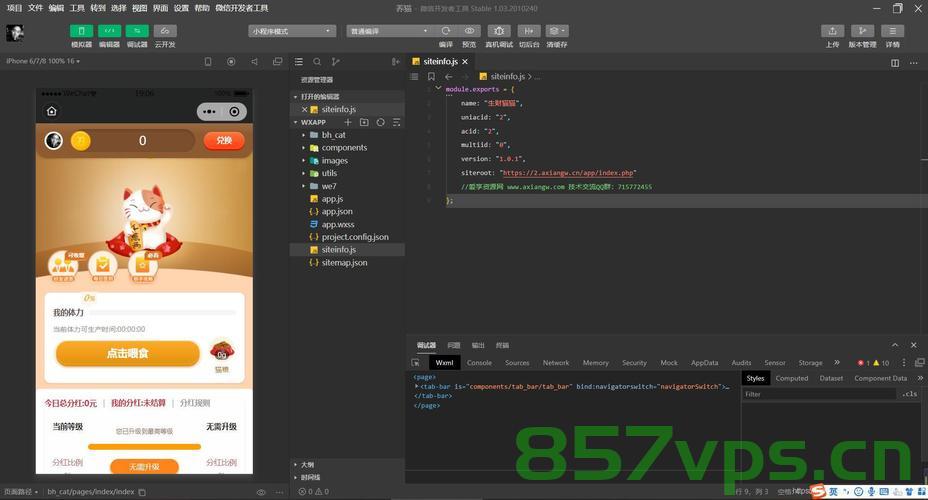The image size is (928, 500).
Task: Toggle the simulator (模拟器) panel button
Action: 82,31
